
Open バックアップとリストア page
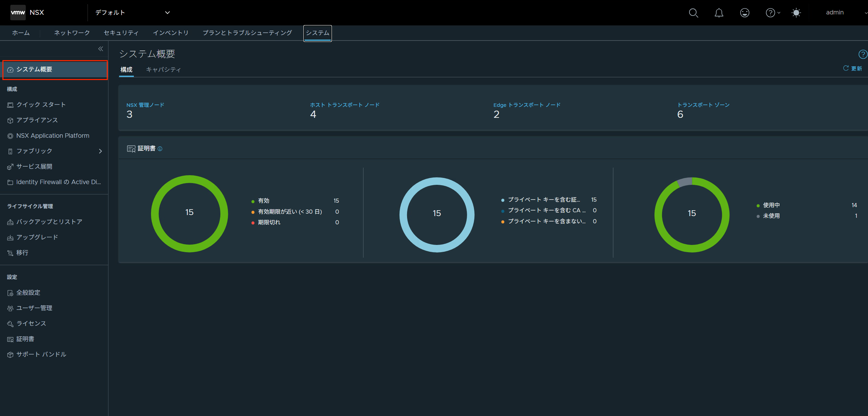point(49,222)
